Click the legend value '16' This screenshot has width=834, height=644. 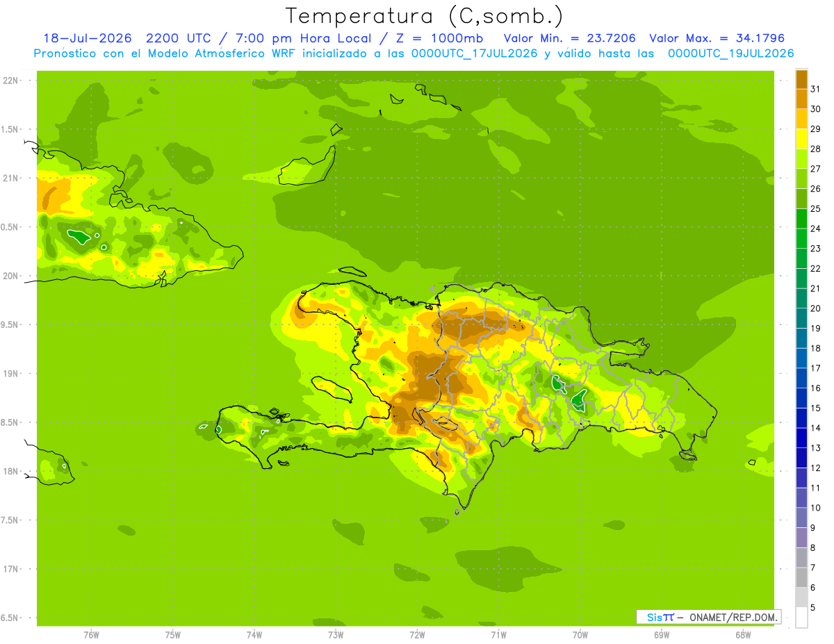click(x=816, y=388)
